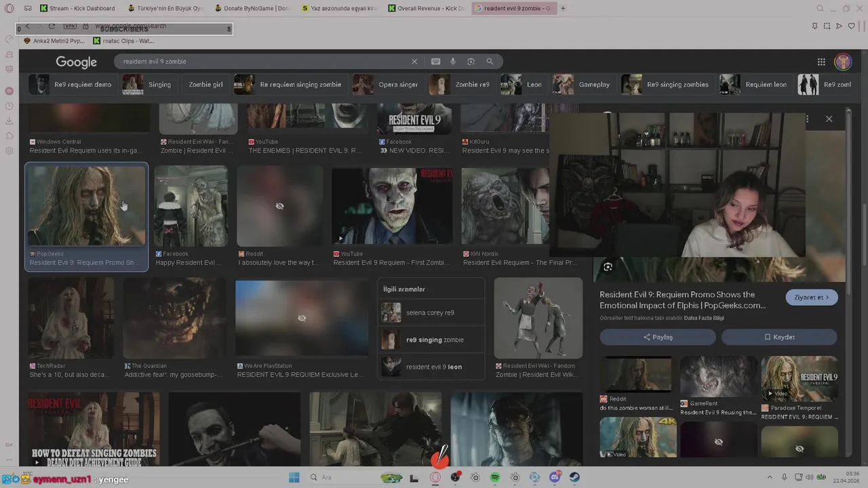Open the Anka2 Metin2 Pvp bookmark

[54, 41]
